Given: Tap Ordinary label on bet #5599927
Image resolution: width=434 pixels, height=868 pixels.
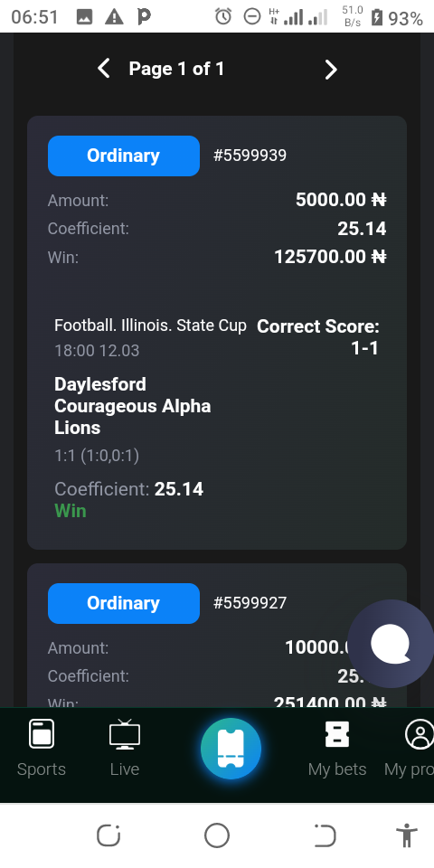Looking at the screenshot, I should tap(124, 603).
